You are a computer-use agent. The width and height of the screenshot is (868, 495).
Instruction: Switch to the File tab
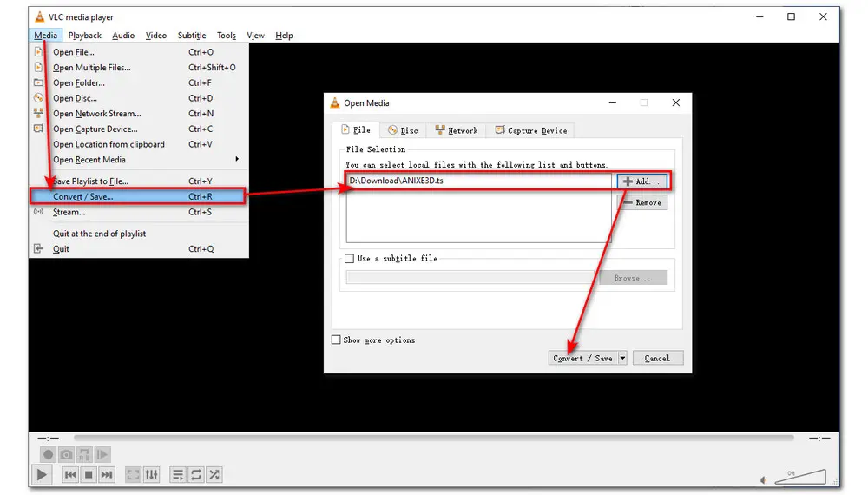tap(356, 130)
